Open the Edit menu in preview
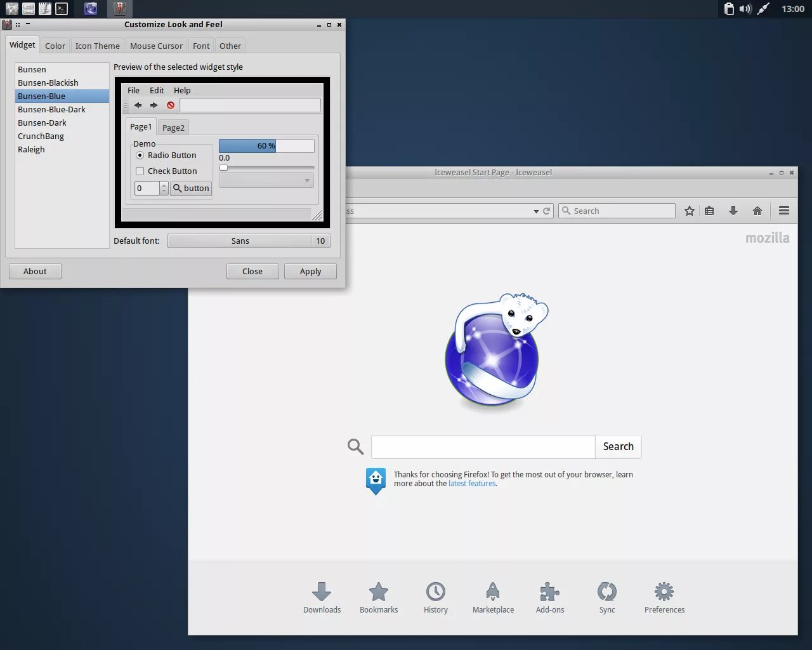 [x=157, y=90]
